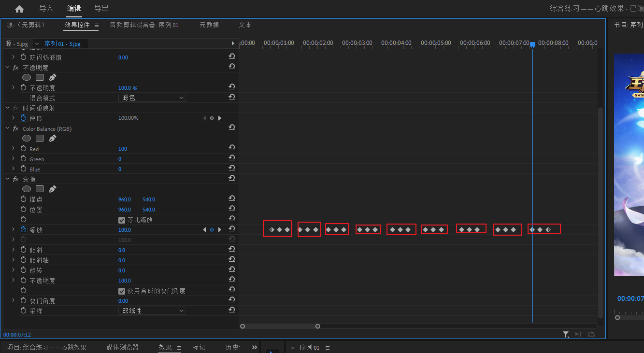Toggle 使用合成的快门角度 checkbox

click(x=122, y=291)
